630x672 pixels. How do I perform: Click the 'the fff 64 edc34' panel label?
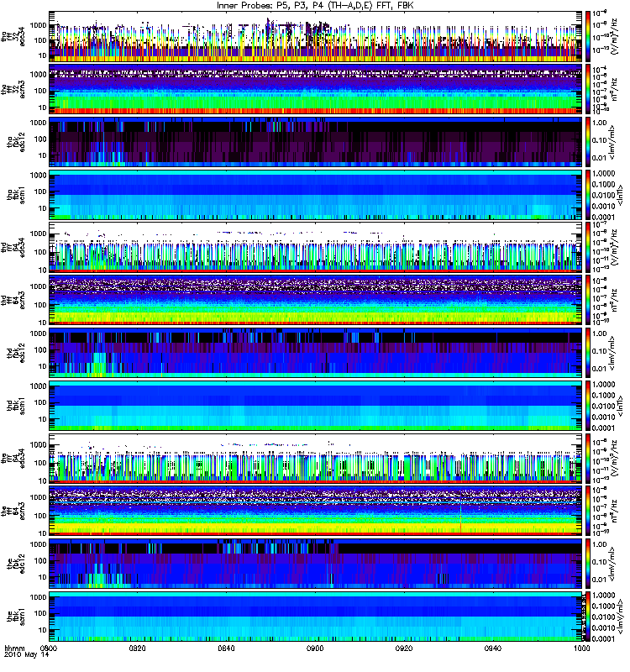13,458
